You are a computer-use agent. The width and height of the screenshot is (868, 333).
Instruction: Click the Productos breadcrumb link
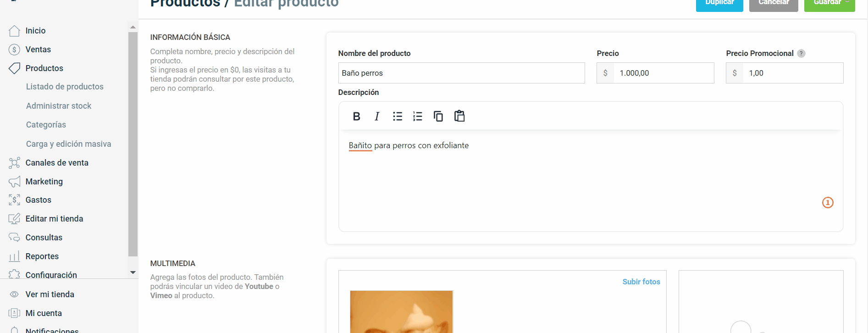tap(185, 4)
